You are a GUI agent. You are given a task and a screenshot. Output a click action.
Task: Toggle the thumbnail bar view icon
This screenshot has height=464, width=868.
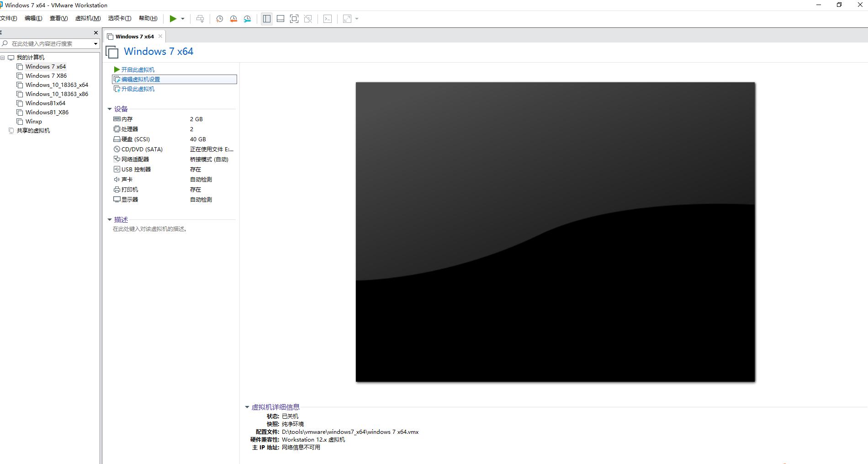281,19
